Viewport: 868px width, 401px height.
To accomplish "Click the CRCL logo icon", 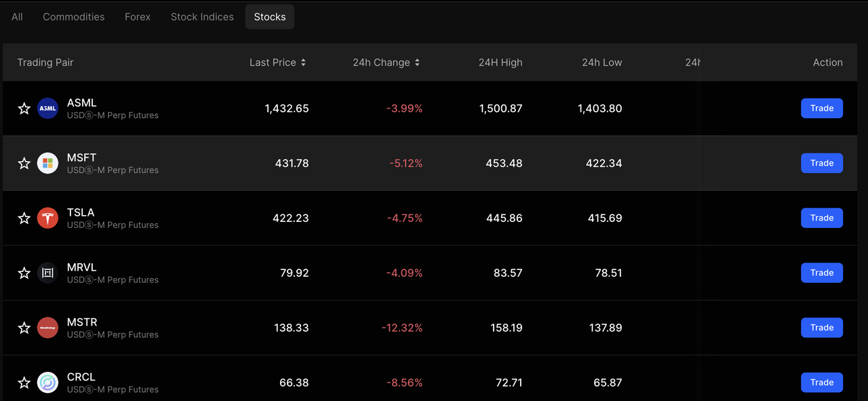I will 47,383.
